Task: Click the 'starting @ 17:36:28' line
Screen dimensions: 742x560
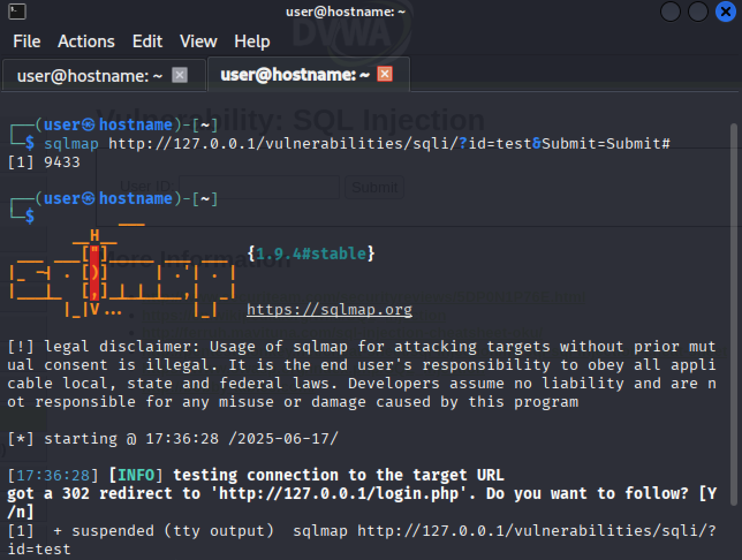Action: [x=173, y=438]
